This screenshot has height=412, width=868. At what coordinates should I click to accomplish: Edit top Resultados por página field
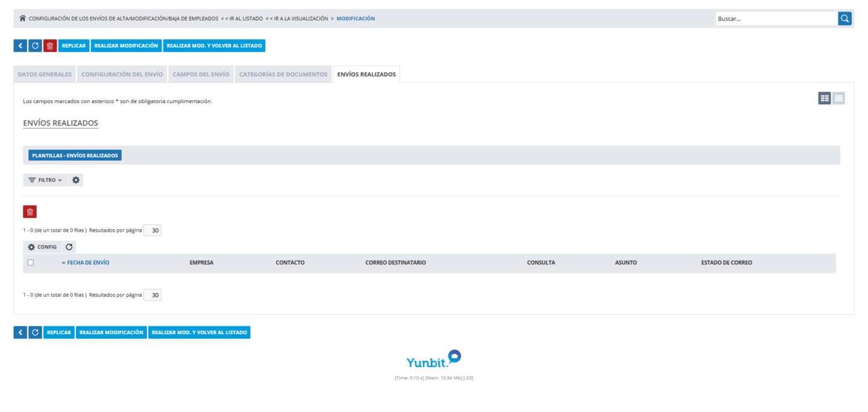point(153,230)
